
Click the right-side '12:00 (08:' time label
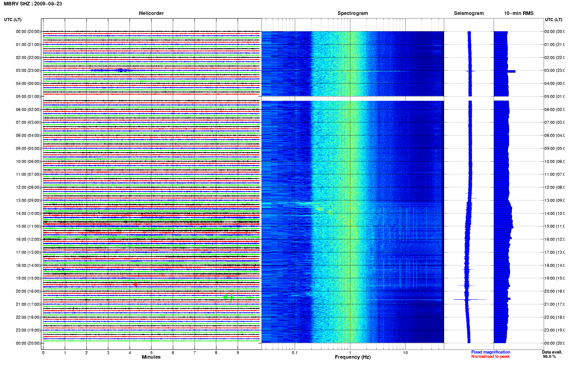click(x=554, y=187)
